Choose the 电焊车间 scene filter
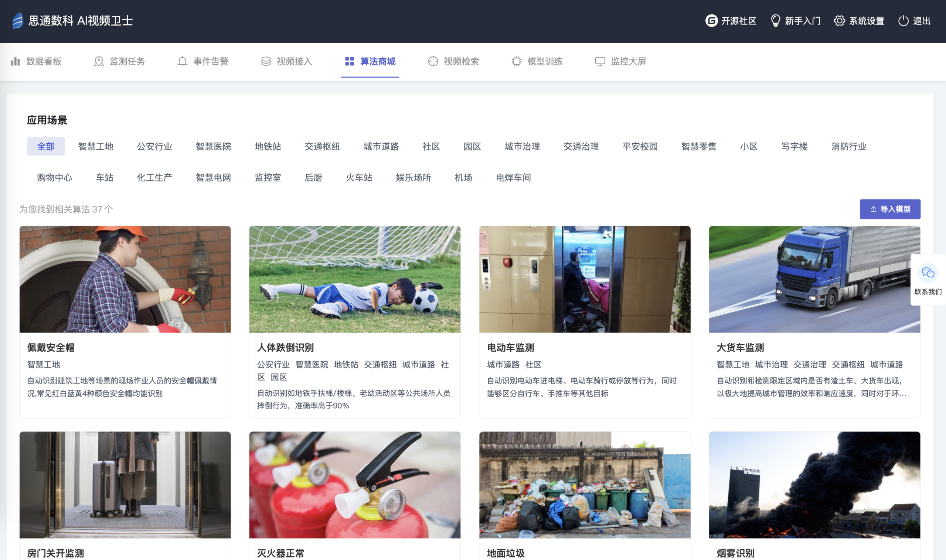The width and height of the screenshot is (946, 560). pos(513,177)
